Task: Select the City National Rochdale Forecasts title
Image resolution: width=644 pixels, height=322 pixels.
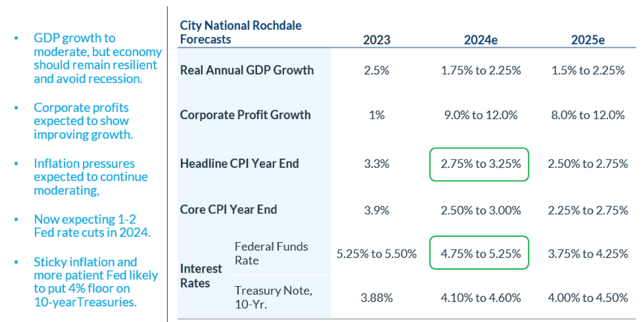Action: point(240,33)
